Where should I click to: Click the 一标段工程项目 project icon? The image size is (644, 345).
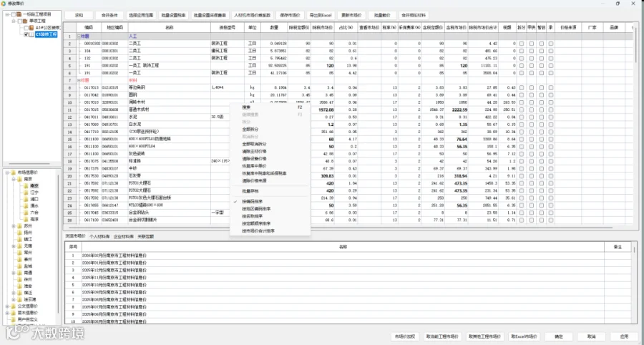point(19,14)
